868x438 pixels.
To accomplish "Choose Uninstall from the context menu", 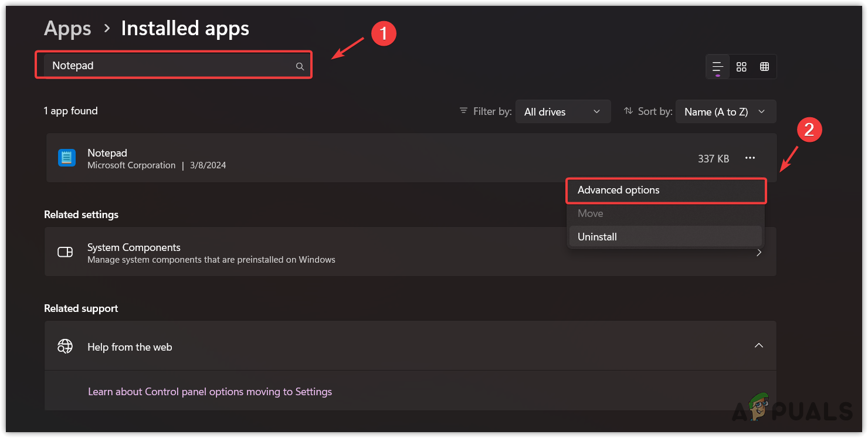I will coord(597,237).
